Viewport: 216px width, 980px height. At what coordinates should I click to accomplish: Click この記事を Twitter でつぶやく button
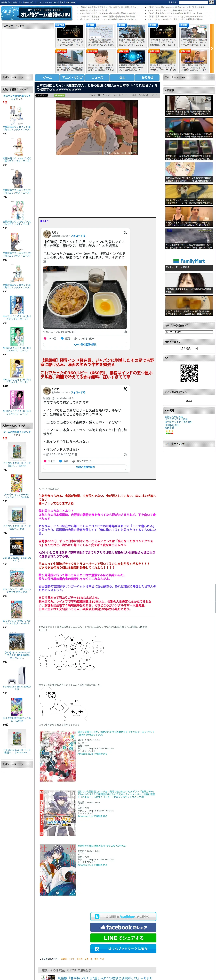coord(123,917)
